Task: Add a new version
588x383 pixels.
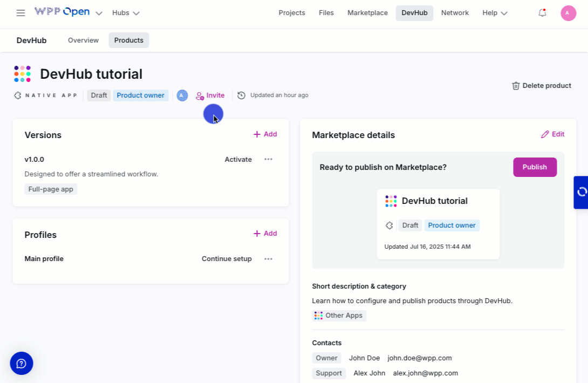Action: [265, 134]
